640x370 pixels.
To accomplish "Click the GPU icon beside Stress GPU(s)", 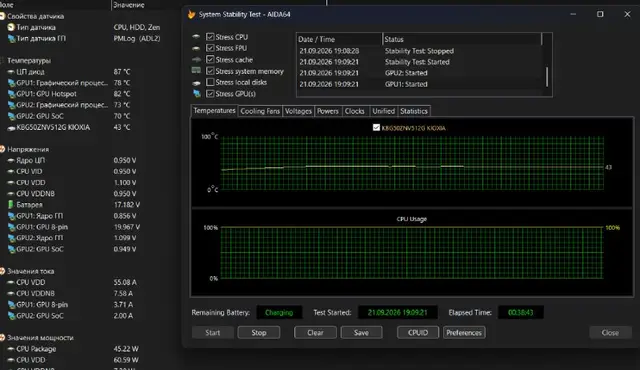I will [x=197, y=93].
